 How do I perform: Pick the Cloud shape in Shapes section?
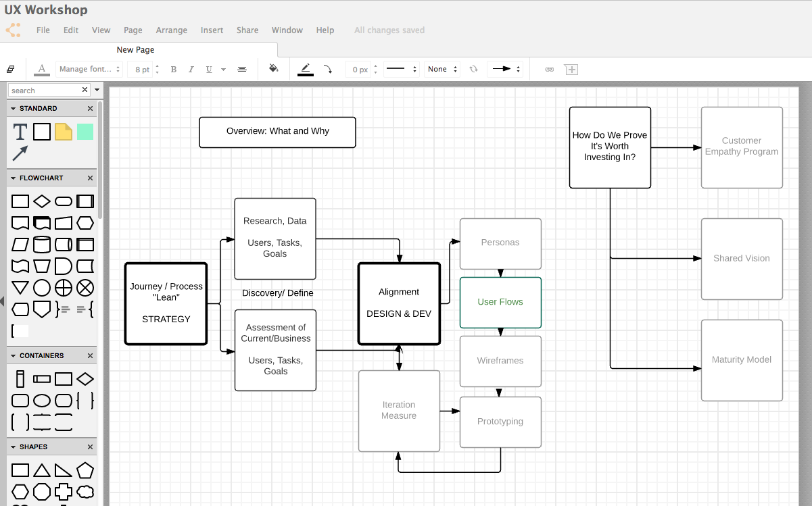point(85,492)
